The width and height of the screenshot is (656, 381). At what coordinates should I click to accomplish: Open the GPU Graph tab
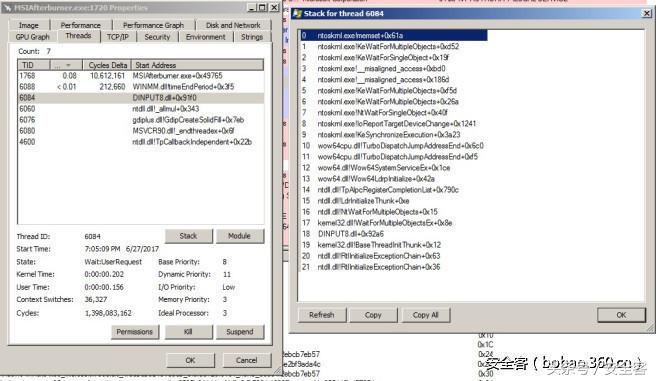point(33,37)
